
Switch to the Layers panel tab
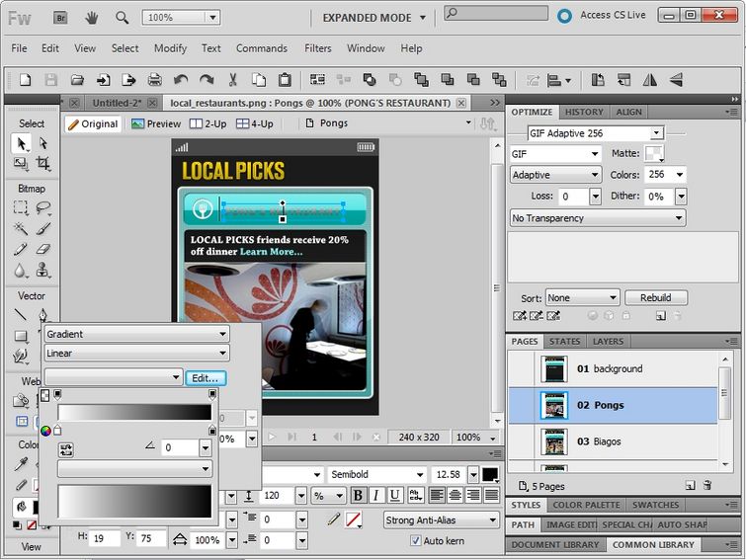[608, 342]
